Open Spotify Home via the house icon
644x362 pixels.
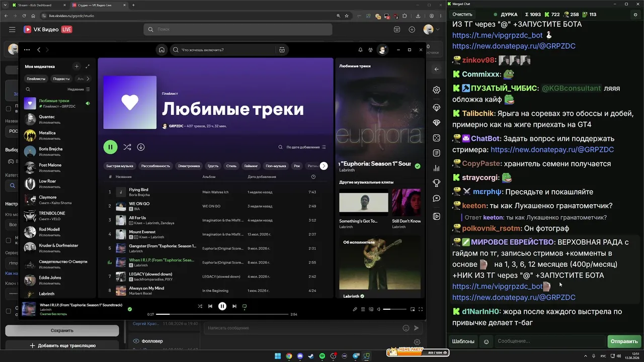pos(162,50)
